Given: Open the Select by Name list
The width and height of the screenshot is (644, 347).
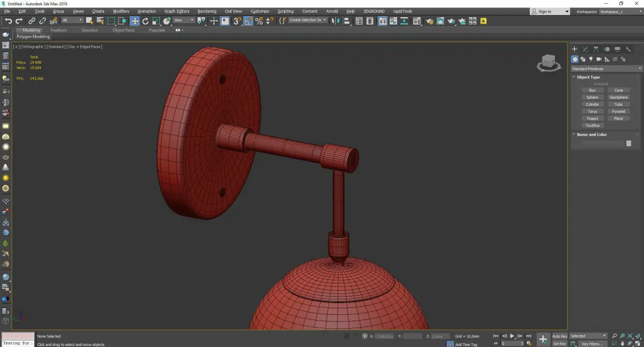Looking at the screenshot, I should (x=100, y=21).
